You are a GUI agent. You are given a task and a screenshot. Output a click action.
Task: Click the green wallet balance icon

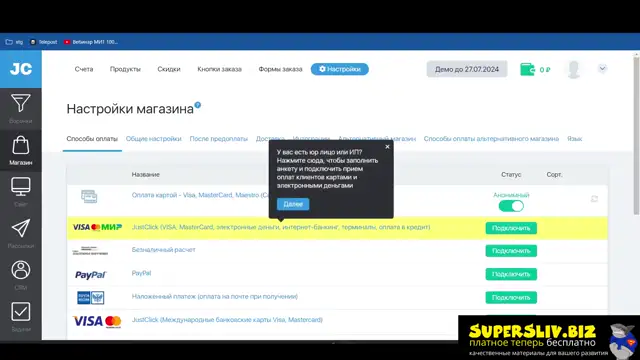pos(527,69)
